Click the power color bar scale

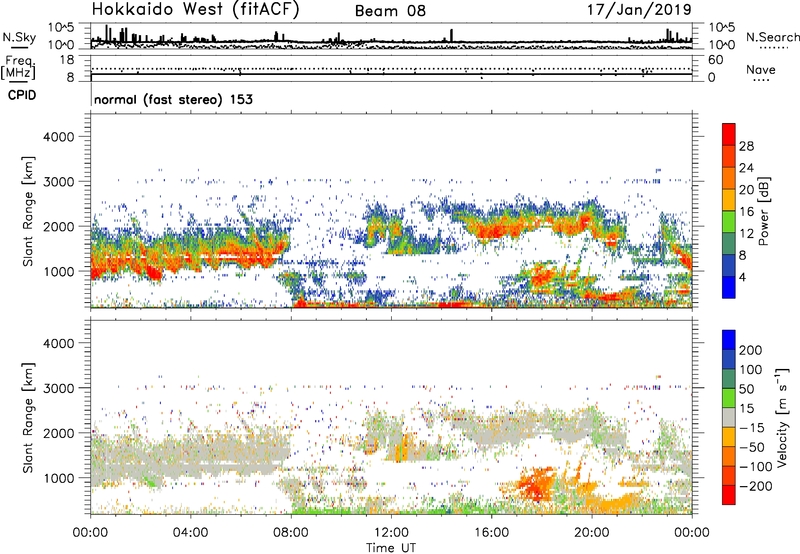(729, 210)
